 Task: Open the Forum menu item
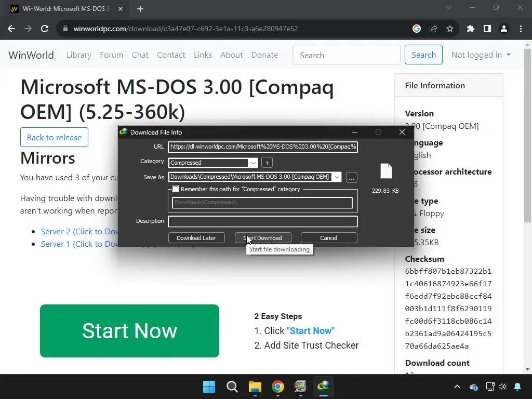click(111, 55)
